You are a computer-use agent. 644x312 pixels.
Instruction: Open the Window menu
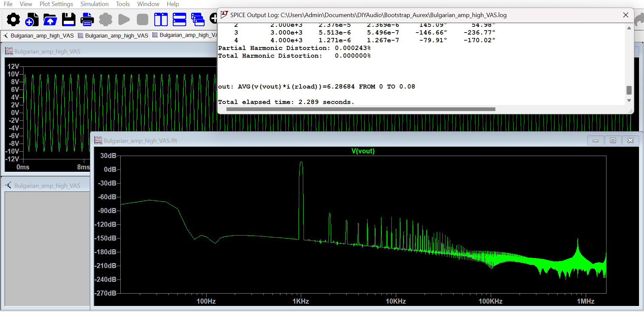[148, 4]
